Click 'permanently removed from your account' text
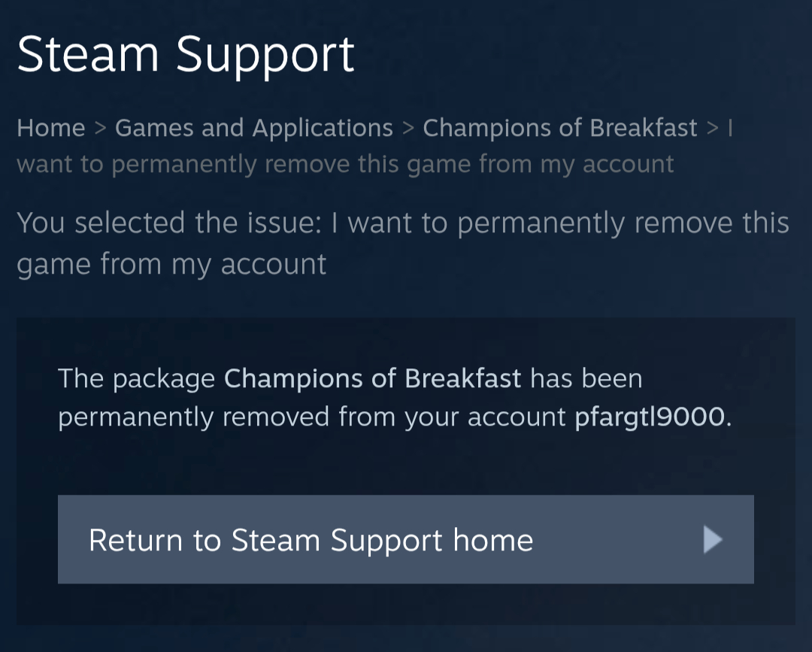This screenshot has width=812, height=652. click(x=311, y=417)
